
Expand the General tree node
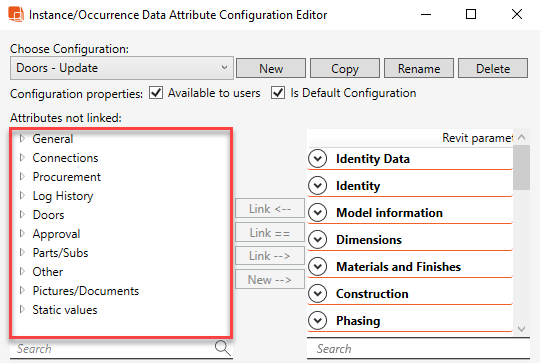pos(22,138)
